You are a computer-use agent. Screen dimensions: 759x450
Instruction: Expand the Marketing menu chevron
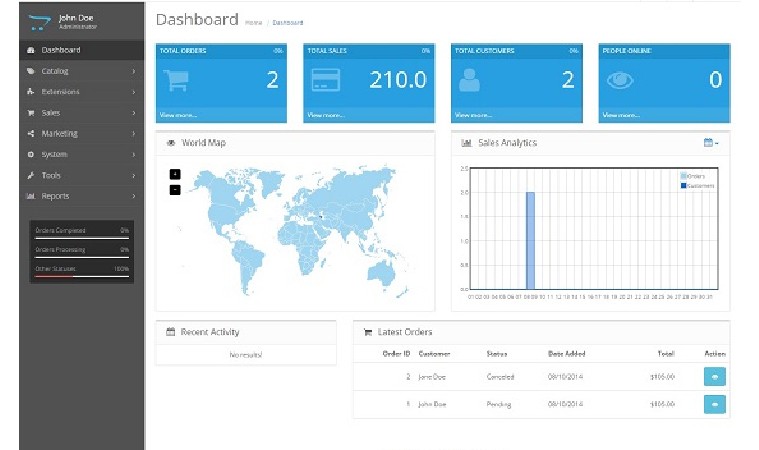pos(134,134)
